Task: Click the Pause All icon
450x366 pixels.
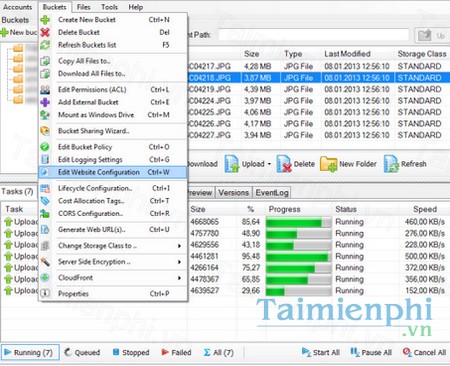Action: 355,352
